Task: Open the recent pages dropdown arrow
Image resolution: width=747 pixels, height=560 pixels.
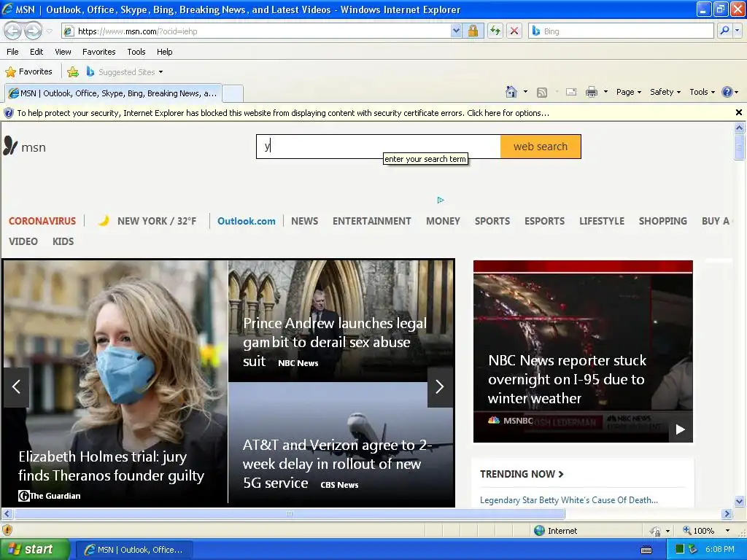Action: click(50, 31)
